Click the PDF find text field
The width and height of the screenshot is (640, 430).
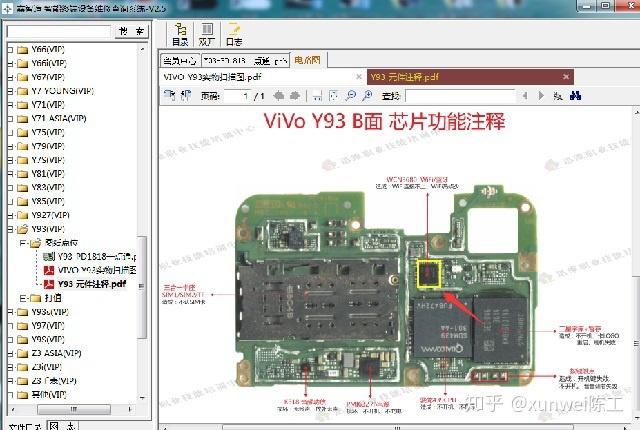click(460, 96)
